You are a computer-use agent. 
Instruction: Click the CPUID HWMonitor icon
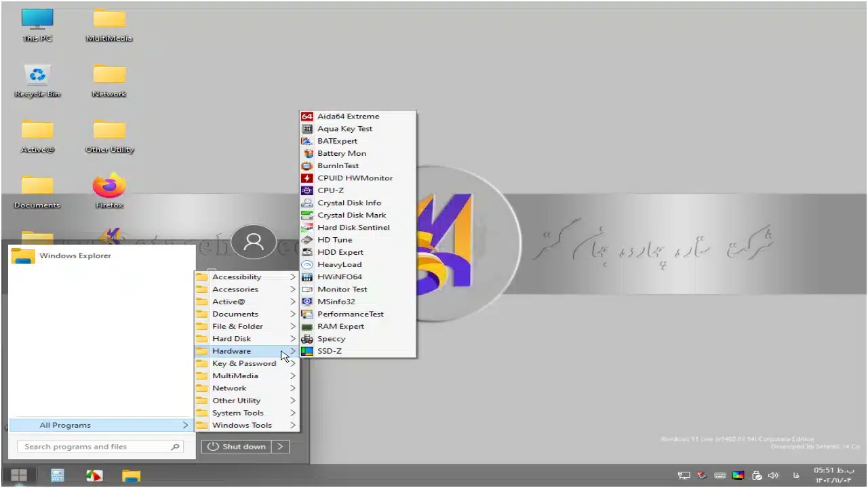coord(307,178)
